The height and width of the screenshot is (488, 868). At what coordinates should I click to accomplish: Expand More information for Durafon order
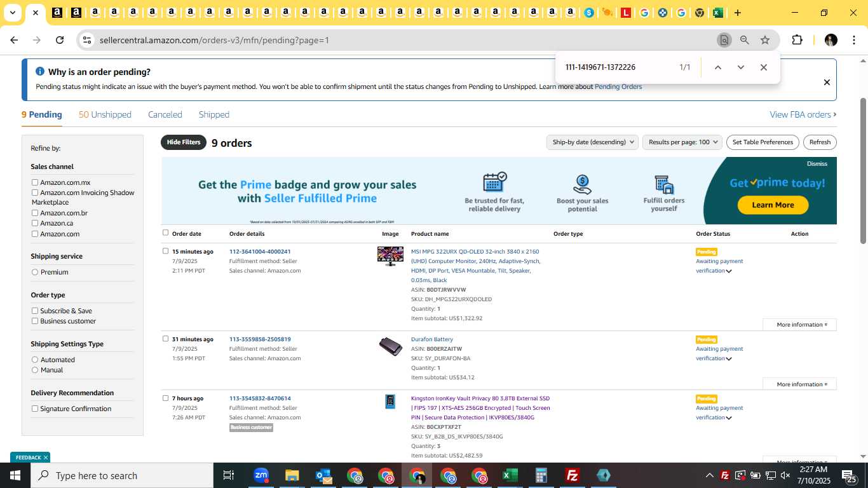799,384
